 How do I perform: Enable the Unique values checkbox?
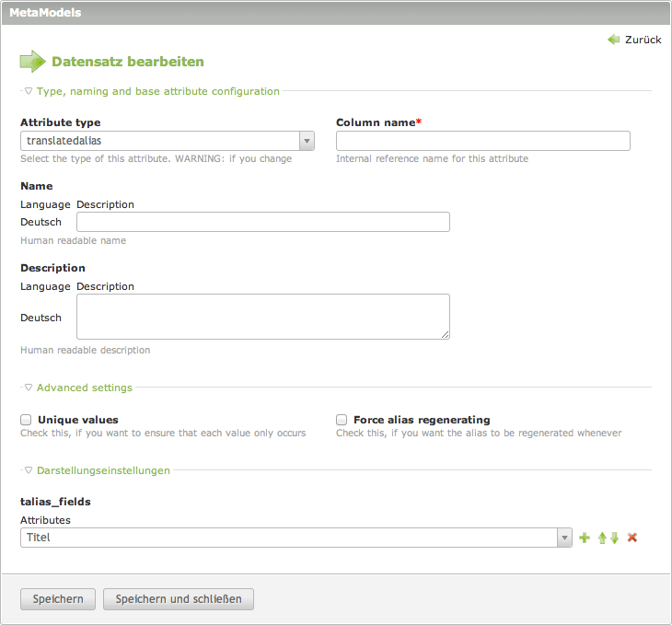[27, 420]
